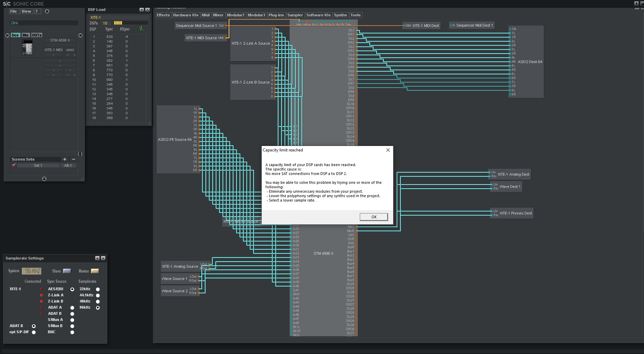Click window icon at top-right of Sonic Core

pos(636,3)
